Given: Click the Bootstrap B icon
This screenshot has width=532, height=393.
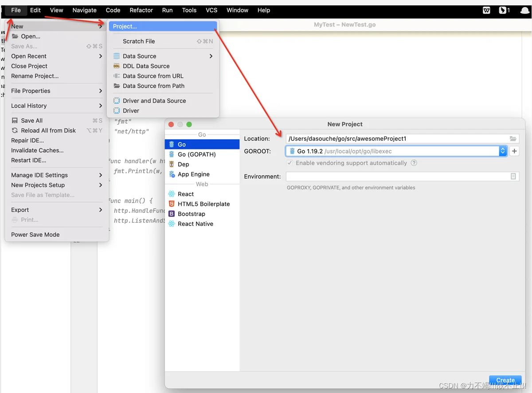Looking at the screenshot, I should 172,214.
